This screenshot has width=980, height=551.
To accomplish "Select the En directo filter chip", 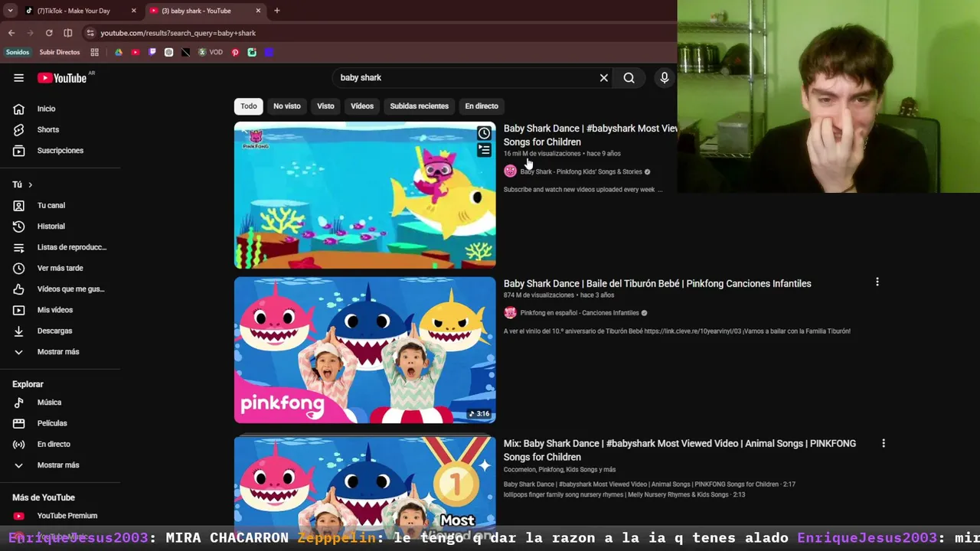I will [482, 106].
